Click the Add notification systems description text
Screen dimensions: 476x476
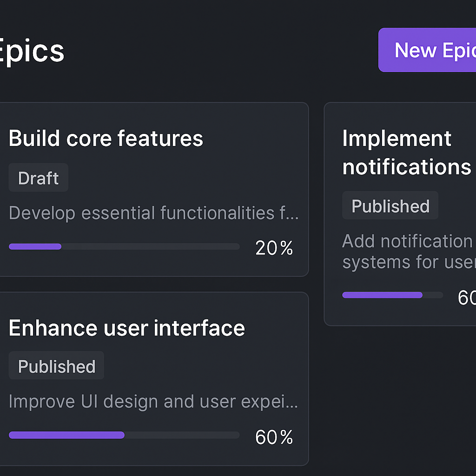coord(408,251)
